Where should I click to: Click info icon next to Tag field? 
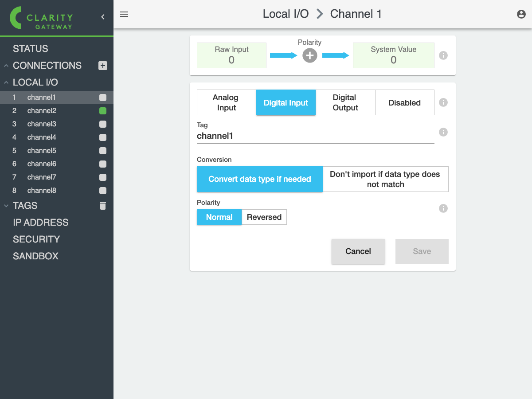tap(443, 132)
